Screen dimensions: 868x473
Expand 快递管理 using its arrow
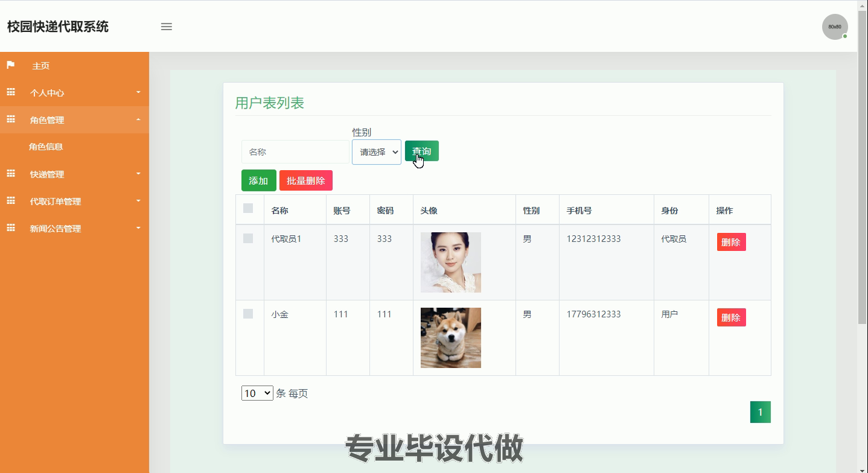click(x=138, y=174)
